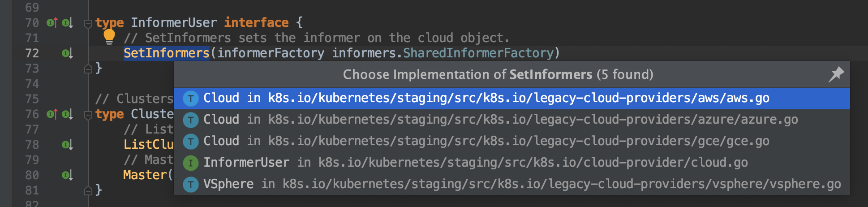Click the implemented-by gutter icon on line 78
Image resolution: width=868 pixels, height=207 pixels.
67,145
